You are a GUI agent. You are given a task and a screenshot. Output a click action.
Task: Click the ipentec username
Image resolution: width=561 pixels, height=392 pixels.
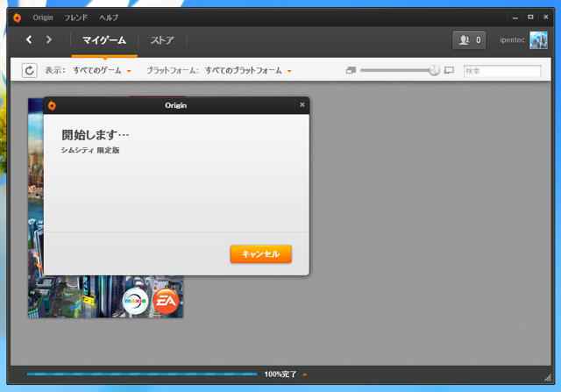point(512,39)
